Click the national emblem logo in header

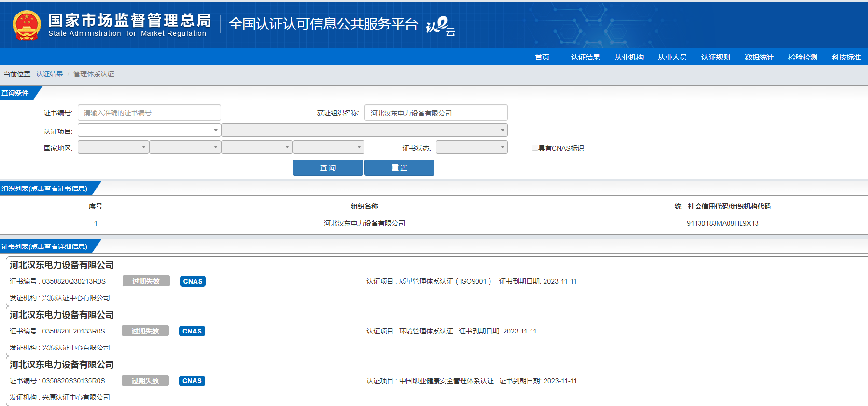pyautogui.click(x=27, y=25)
